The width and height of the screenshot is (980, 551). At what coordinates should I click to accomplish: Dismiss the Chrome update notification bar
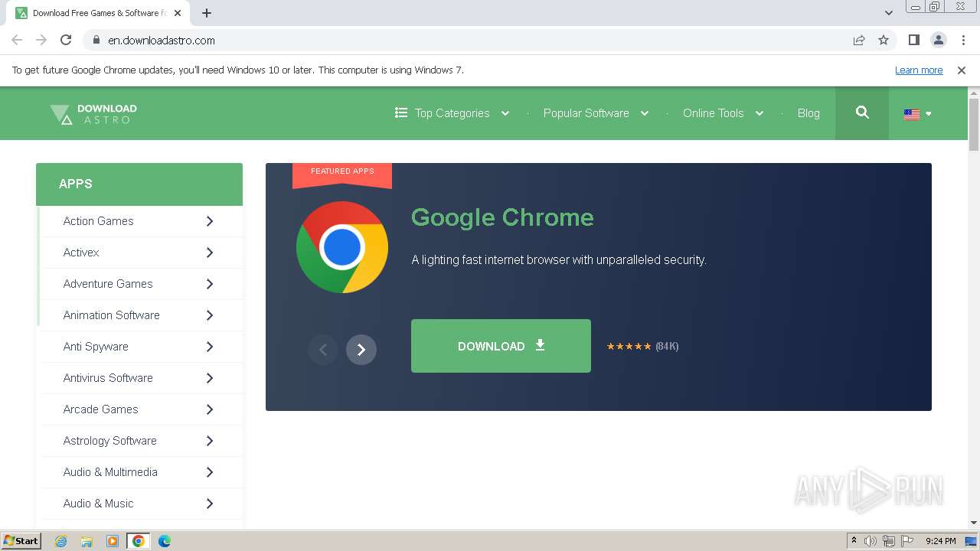962,70
